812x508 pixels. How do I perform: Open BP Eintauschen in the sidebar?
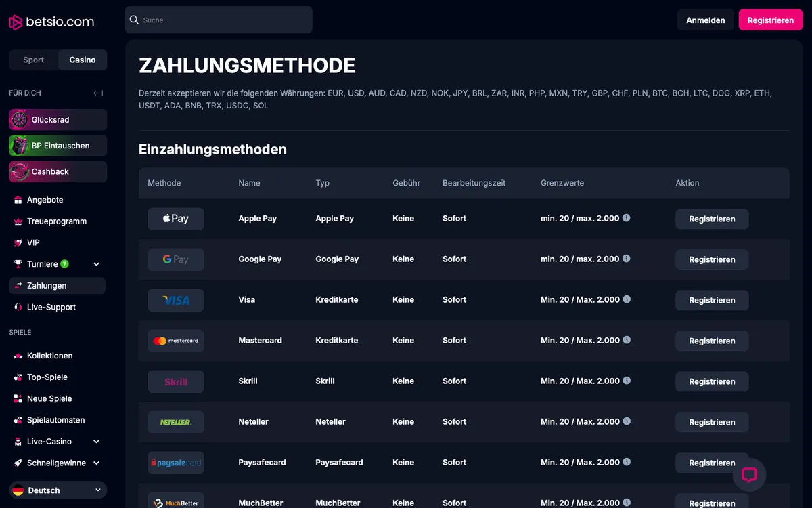[x=58, y=146]
